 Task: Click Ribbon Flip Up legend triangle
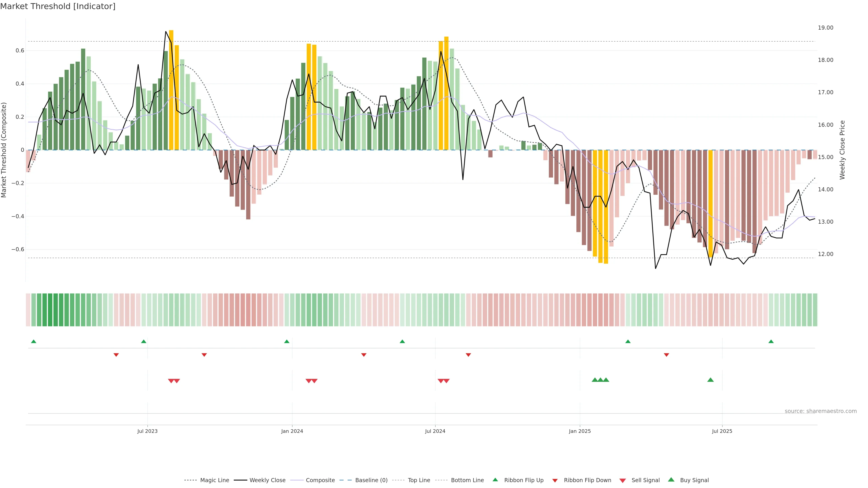(x=495, y=480)
